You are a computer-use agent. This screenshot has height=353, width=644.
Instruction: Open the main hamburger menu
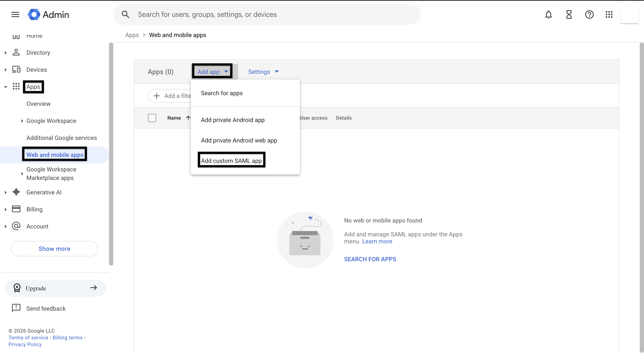click(x=15, y=14)
